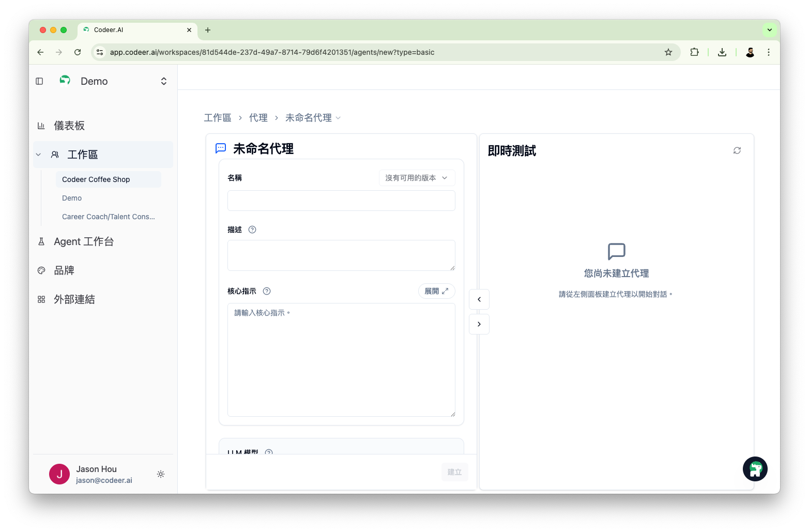Toggle dark mode next to Jason Hou

161,474
